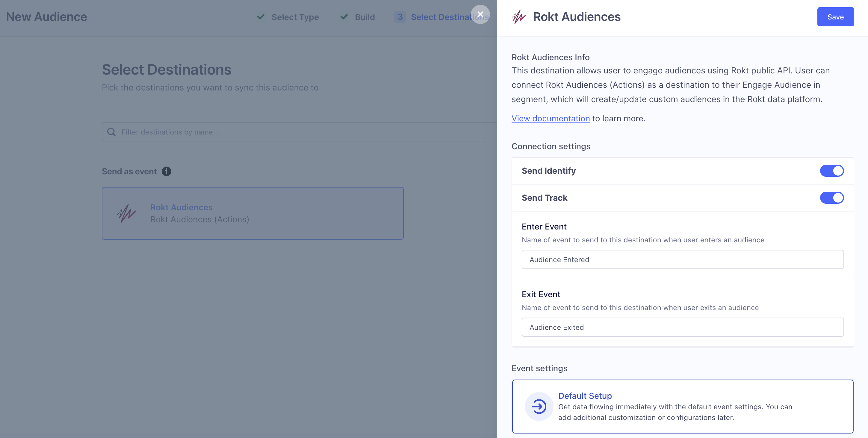Click the 'Rokt Audiences (Actions)' subtitle text
Image resolution: width=868 pixels, height=438 pixels.
pos(199,219)
